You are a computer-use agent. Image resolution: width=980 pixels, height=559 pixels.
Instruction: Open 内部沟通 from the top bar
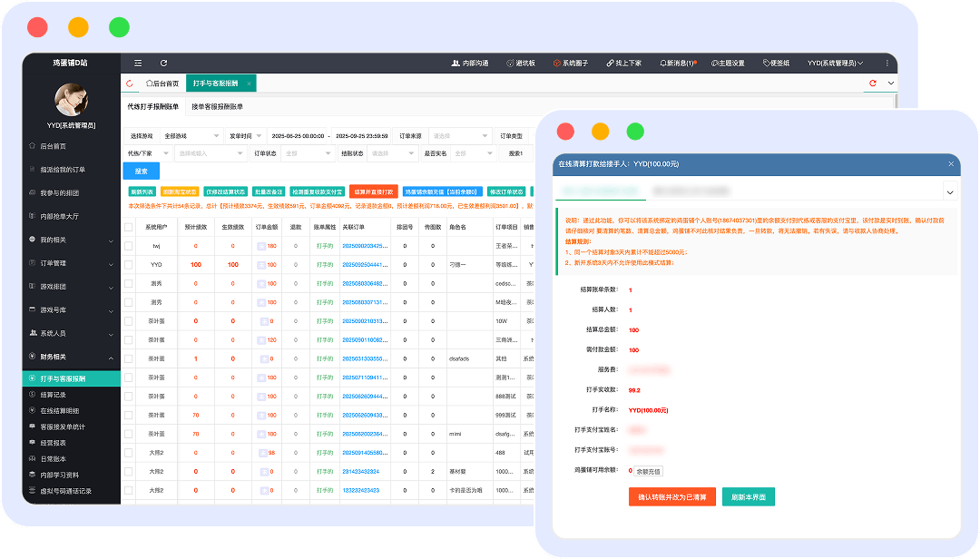click(470, 64)
